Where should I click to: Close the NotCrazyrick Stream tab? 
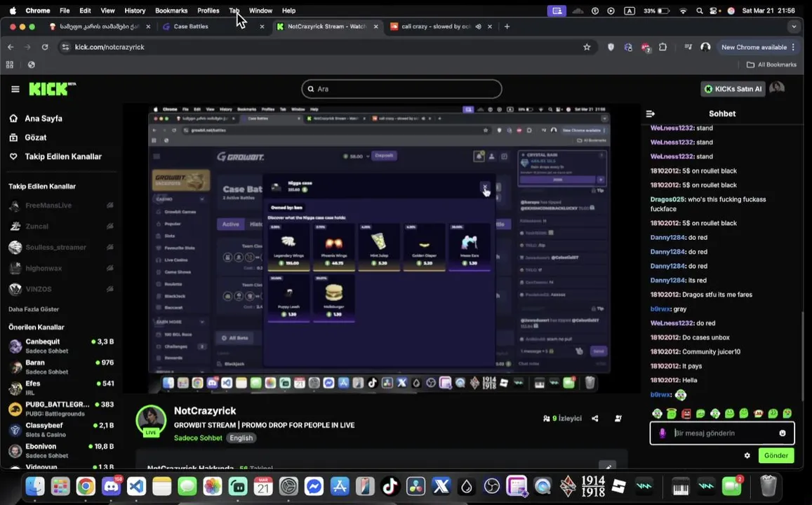[x=375, y=27]
